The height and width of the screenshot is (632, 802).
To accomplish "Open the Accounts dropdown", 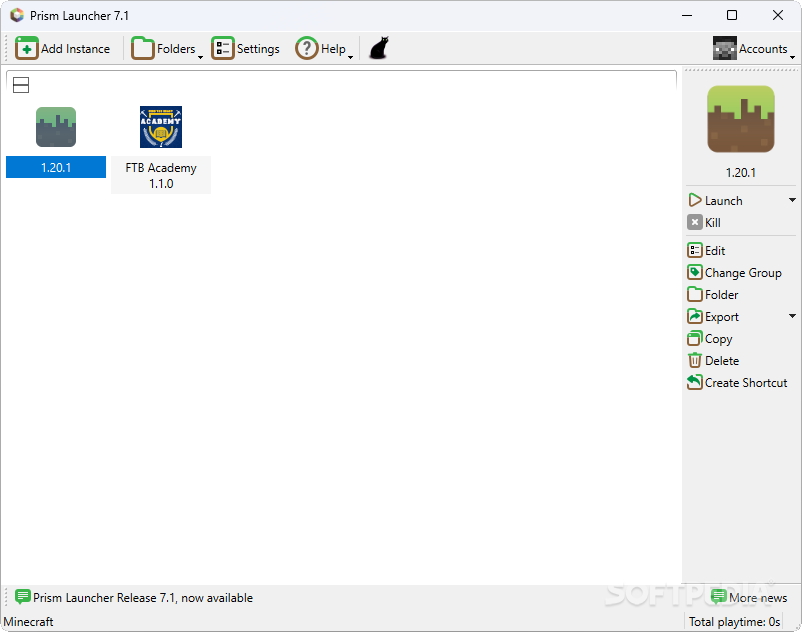I will click(x=753, y=49).
